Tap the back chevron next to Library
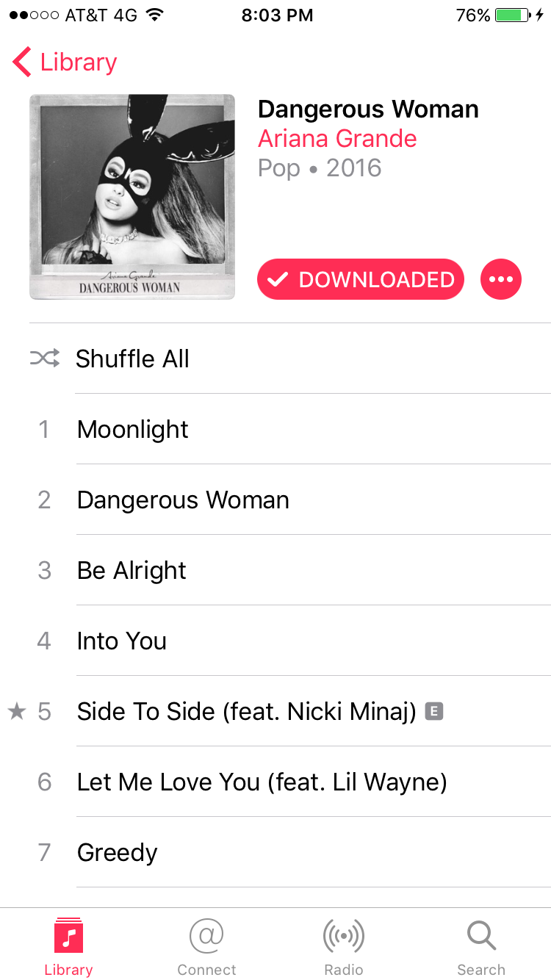Viewport: 551px width, 980px height. pyautogui.click(x=22, y=62)
